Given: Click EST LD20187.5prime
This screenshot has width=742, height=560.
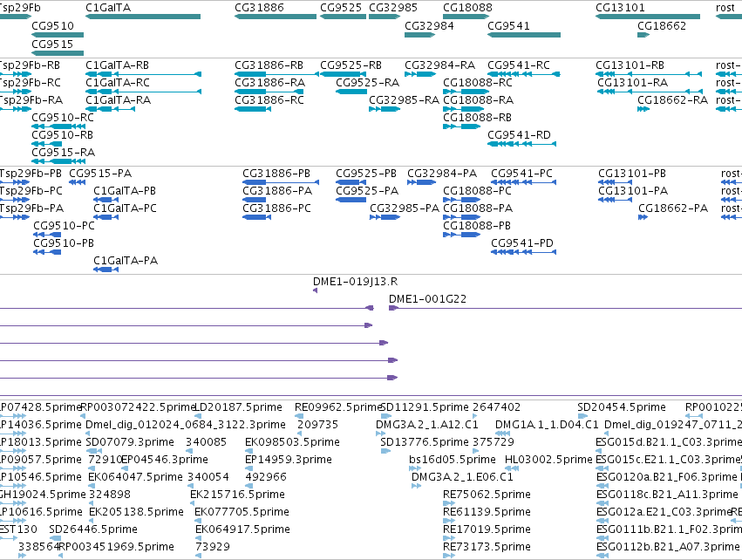Looking at the screenshot, I should point(239,407).
